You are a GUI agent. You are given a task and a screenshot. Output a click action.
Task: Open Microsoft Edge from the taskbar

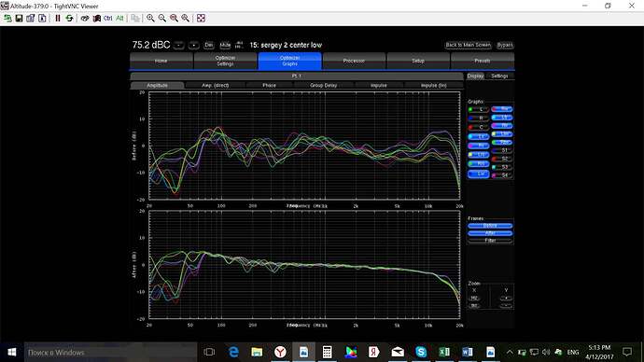point(233,352)
